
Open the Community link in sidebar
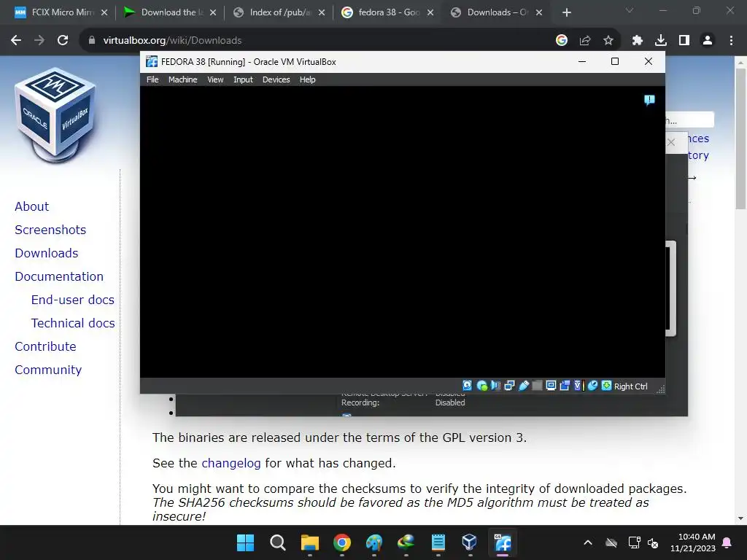click(x=48, y=370)
